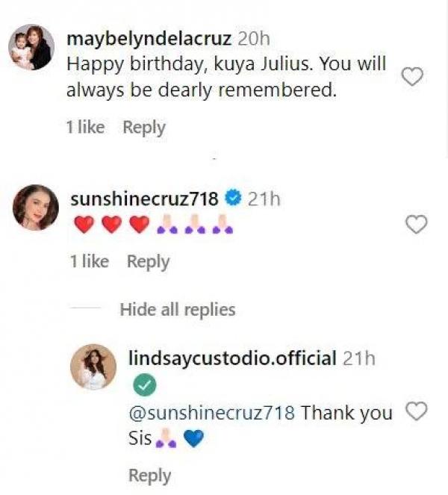View the 1 like on maybelyndelacruz's comment
The image size is (448, 495).
click(x=85, y=128)
